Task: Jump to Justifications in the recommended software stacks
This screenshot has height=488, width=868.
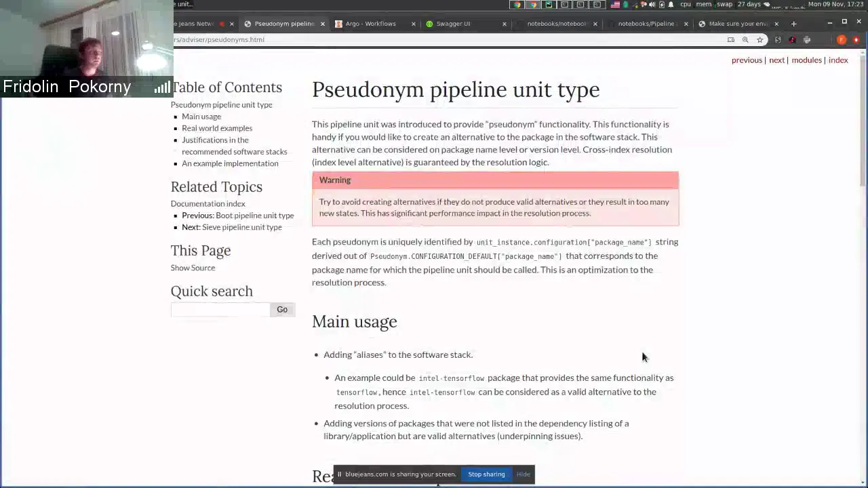Action: [234, 146]
